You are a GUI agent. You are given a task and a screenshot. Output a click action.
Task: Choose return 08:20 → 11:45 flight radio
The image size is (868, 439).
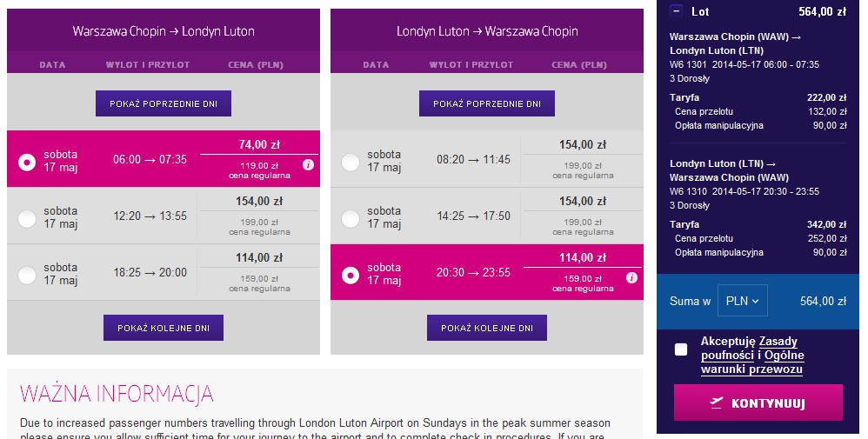point(350,163)
